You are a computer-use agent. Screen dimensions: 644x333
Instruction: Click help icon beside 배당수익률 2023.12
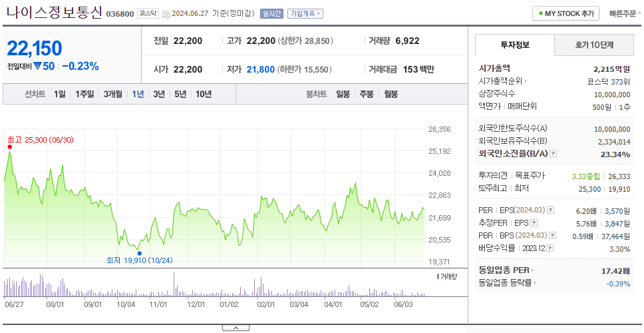(550, 248)
